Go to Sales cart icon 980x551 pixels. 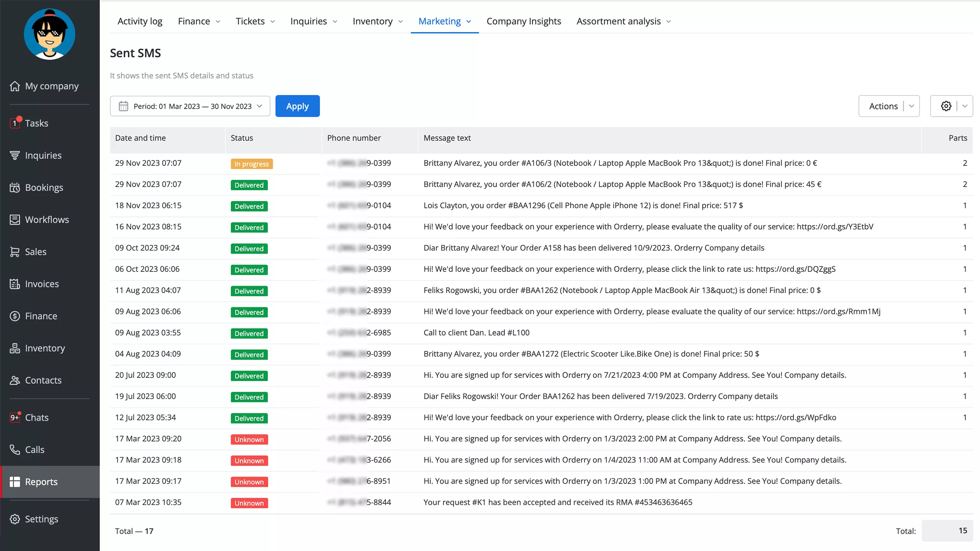[x=15, y=252]
